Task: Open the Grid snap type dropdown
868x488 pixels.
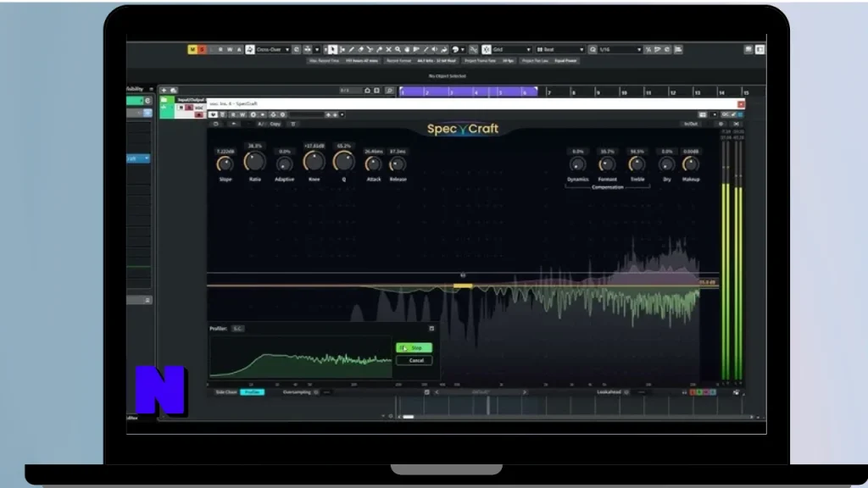Action: (528, 50)
